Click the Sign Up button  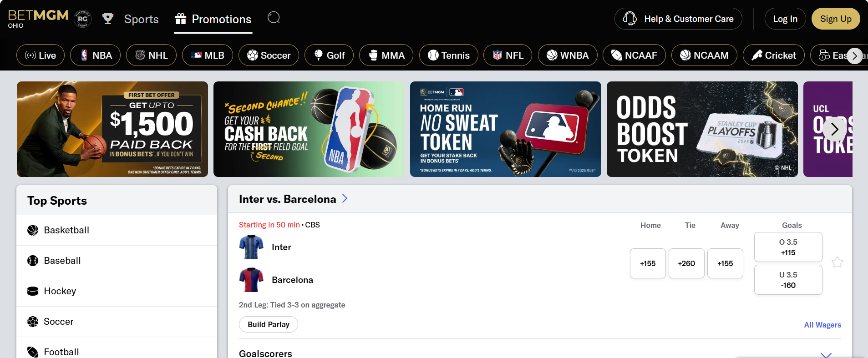pos(836,19)
